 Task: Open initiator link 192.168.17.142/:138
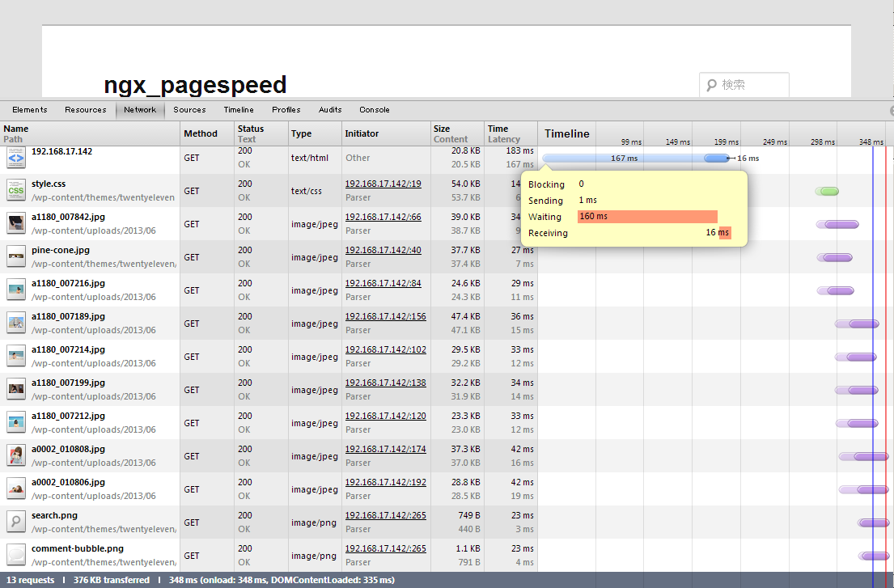click(x=385, y=383)
